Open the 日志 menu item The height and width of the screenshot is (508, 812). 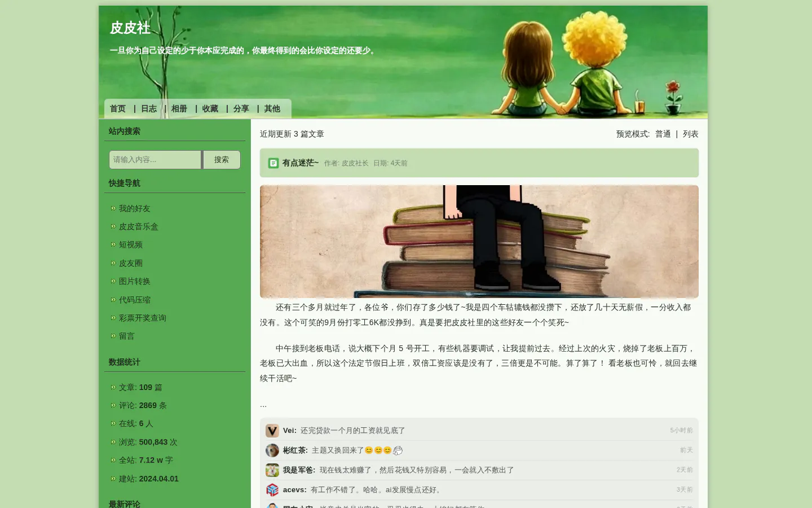point(149,109)
